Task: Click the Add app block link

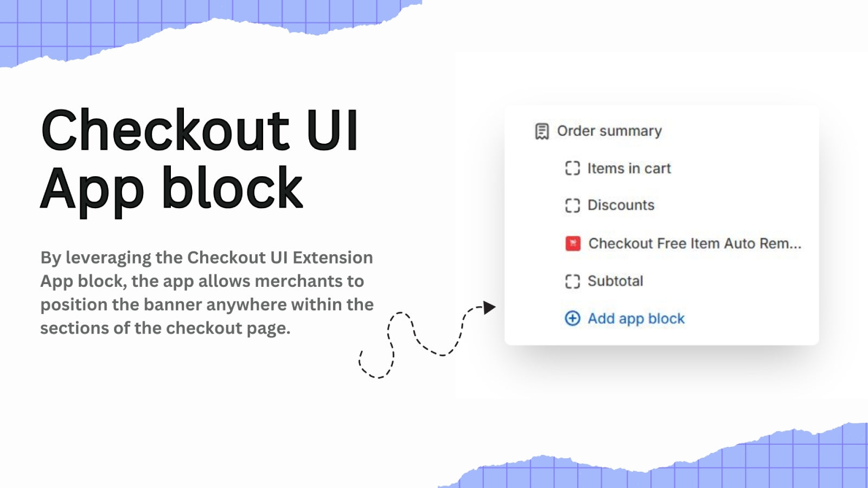Action: click(x=636, y=318)
